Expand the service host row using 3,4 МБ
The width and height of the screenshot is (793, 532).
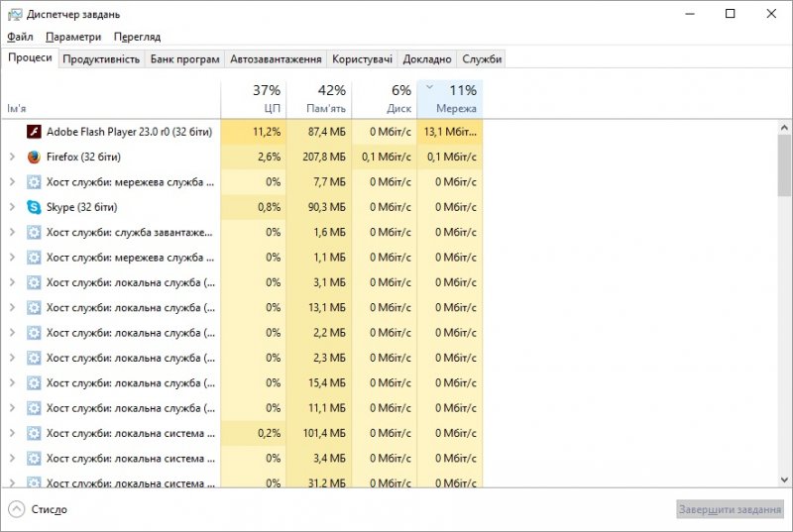12,459
